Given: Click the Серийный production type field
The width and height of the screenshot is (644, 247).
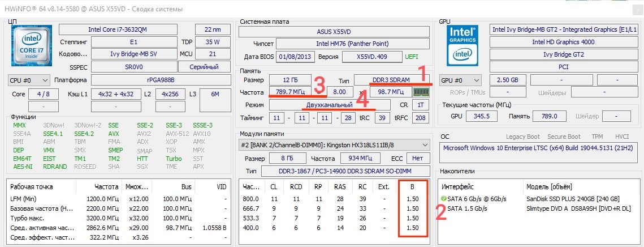Looking at the screenshot, I should [x=204, y=67].
